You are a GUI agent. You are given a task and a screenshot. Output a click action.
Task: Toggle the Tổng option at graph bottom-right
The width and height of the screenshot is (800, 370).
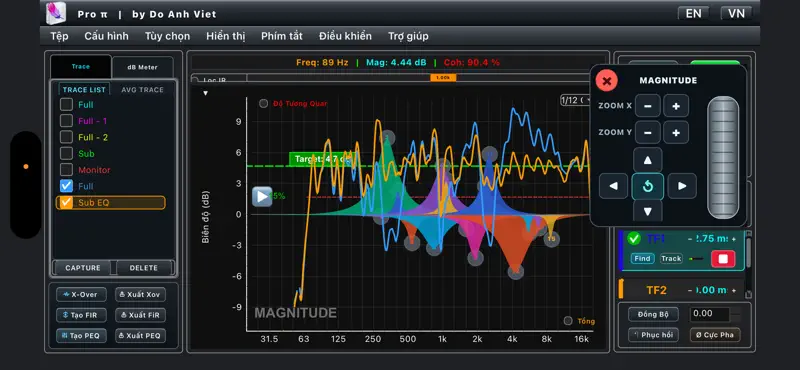(568, 321)
